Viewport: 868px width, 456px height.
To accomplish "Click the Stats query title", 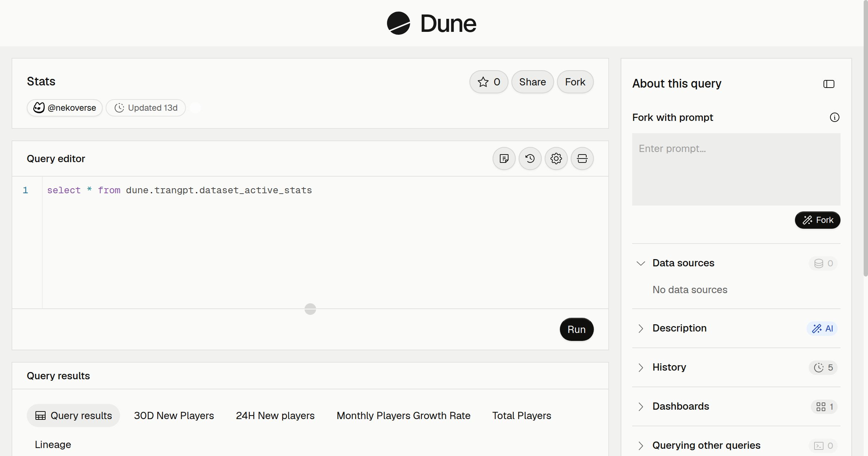I will 41,81.
